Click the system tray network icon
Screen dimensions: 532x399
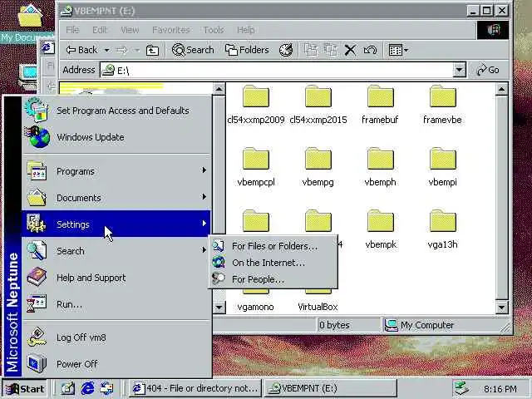pyautogui.click(x=462, y=388)
